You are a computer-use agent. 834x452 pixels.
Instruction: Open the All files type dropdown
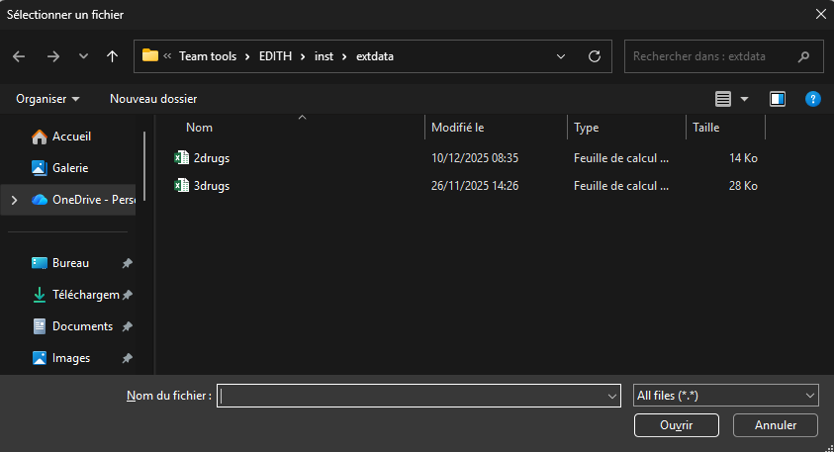coord(726,396)
